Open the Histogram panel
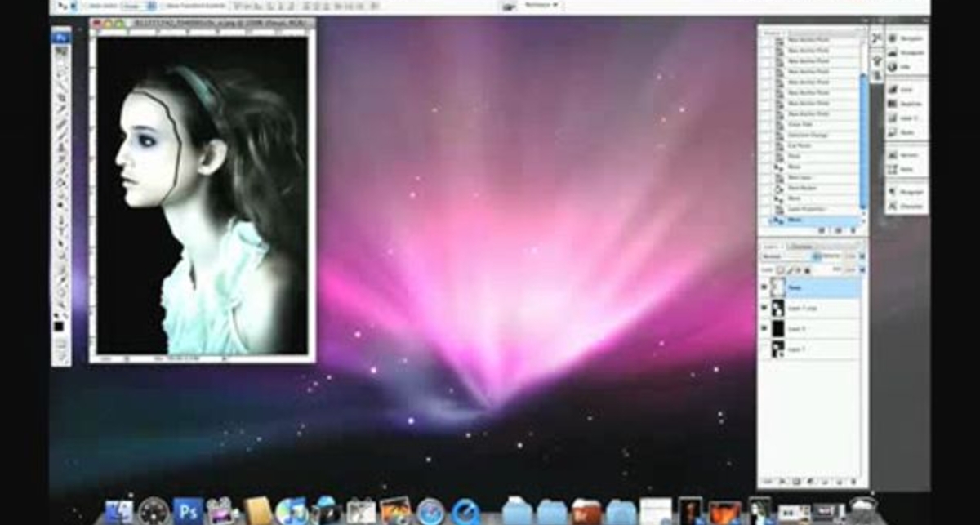Image resolution: width=980 pixels, height=525 pixels. pyautogui.click(x=906, y=52)
